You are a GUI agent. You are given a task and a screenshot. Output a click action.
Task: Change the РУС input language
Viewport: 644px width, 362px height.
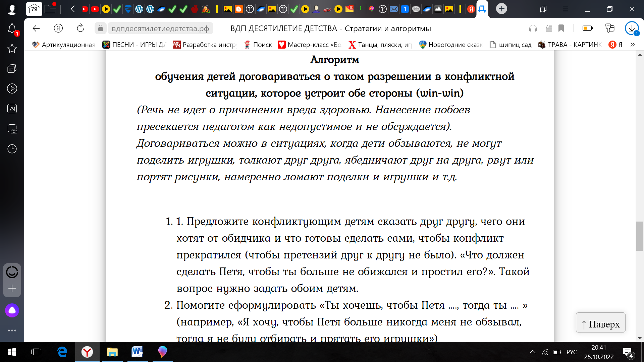[572, 352]
